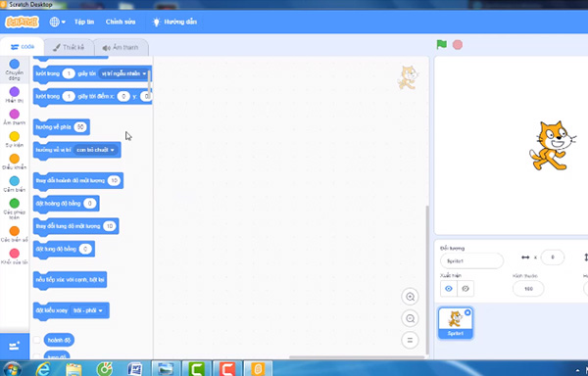Open Microsoft Word from taskbar

(x=134, y=369)
